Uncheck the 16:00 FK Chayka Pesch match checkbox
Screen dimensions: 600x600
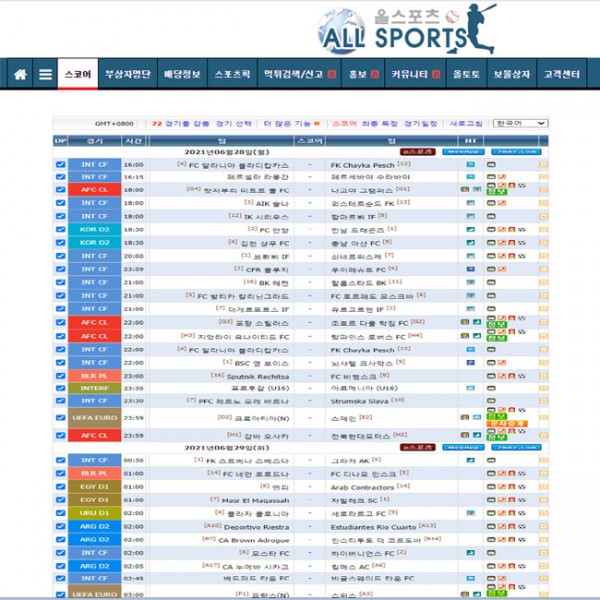[x=60, y=164]
